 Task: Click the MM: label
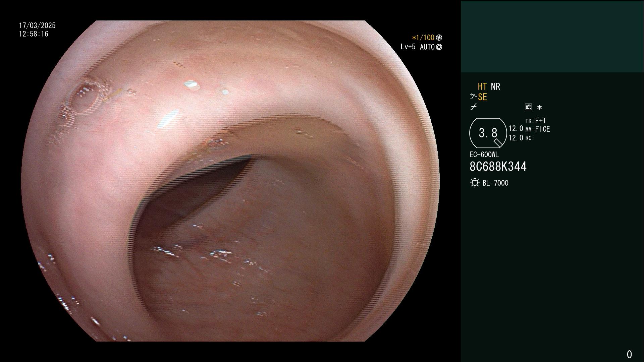pyautogui.click(x=529, y=130)
